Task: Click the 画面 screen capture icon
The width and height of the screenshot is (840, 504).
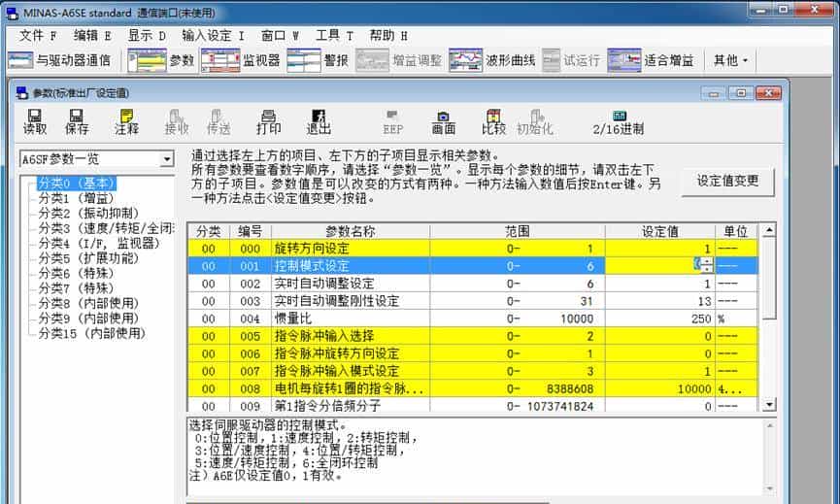Action: [x=443, y=122]
